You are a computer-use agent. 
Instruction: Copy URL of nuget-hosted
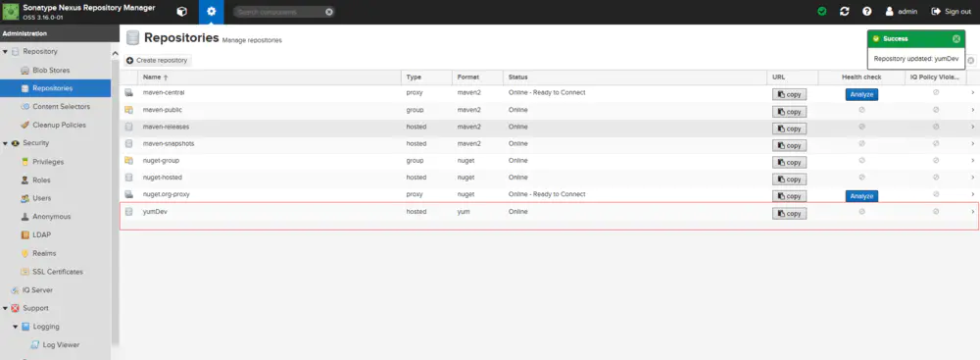point(789,180)
